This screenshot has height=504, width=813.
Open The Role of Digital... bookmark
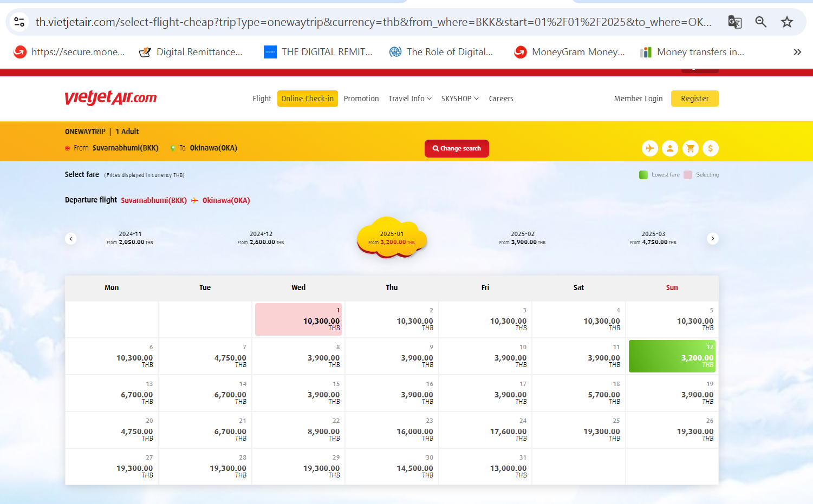pyautogui.click(x=441, y=52)
